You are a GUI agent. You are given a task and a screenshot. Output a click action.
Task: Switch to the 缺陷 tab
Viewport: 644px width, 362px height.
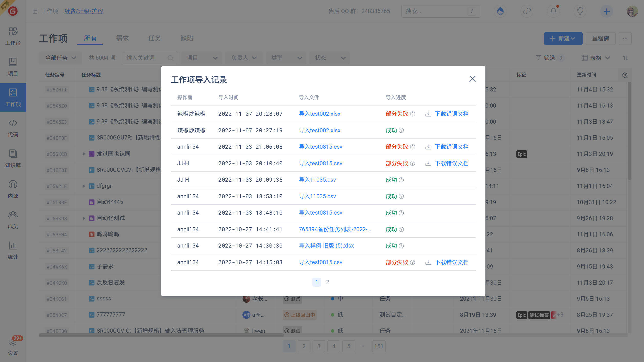coord(187,38)
